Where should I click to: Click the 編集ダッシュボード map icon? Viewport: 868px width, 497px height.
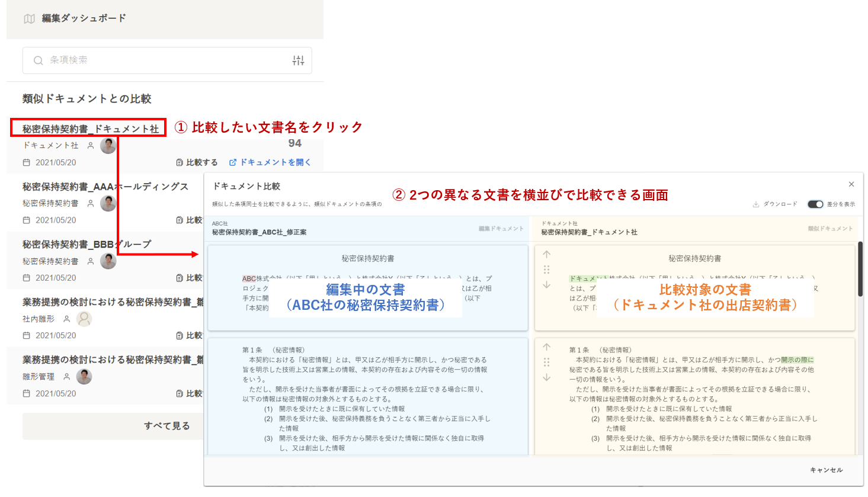pos(29,19)
